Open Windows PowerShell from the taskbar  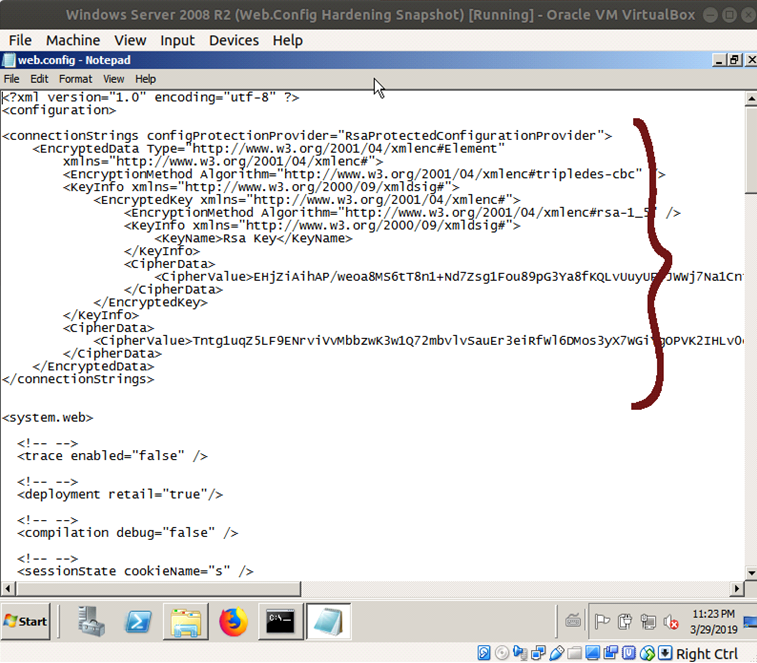[139, 621]
